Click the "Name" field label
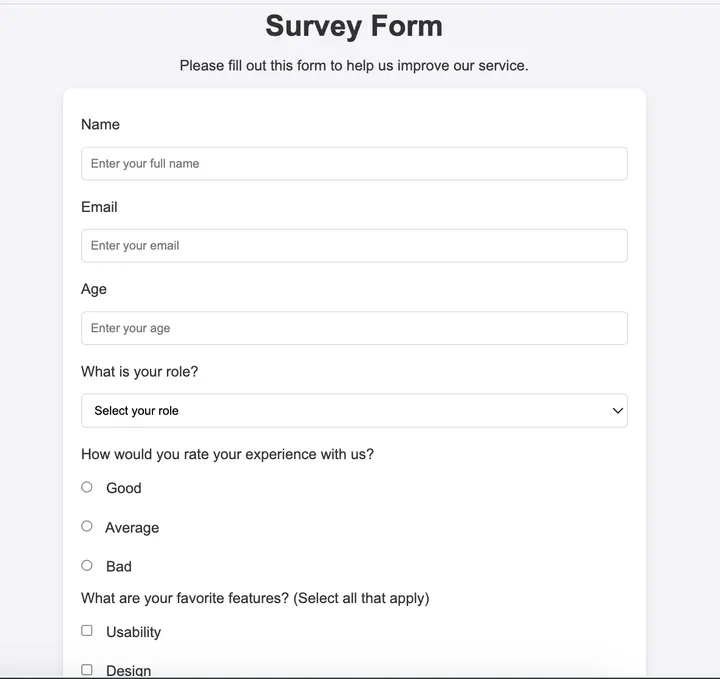Screen dimensions: 720x679 click(x=100, y=125)
